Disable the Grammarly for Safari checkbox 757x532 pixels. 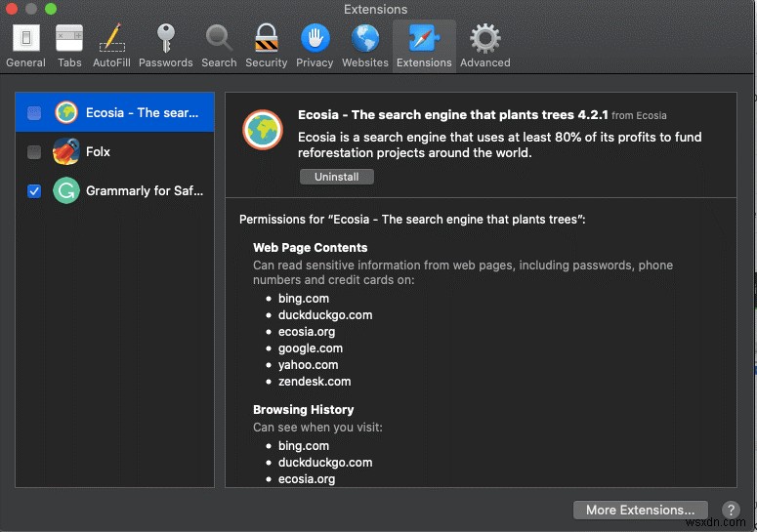[x=34, y=191]
